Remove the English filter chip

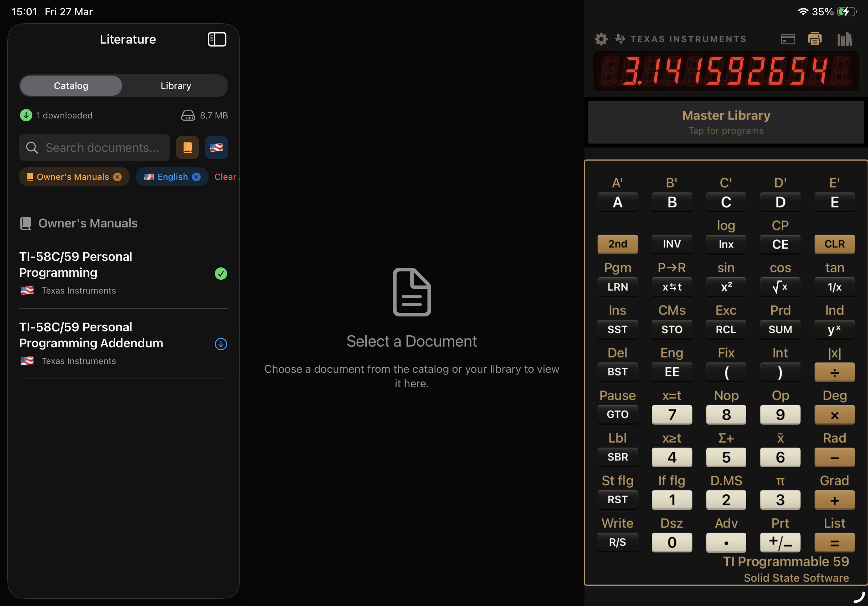click(x=196, y=177)
